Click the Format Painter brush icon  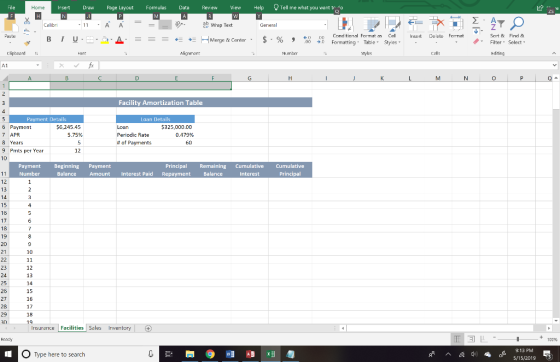tap(27, 43)
